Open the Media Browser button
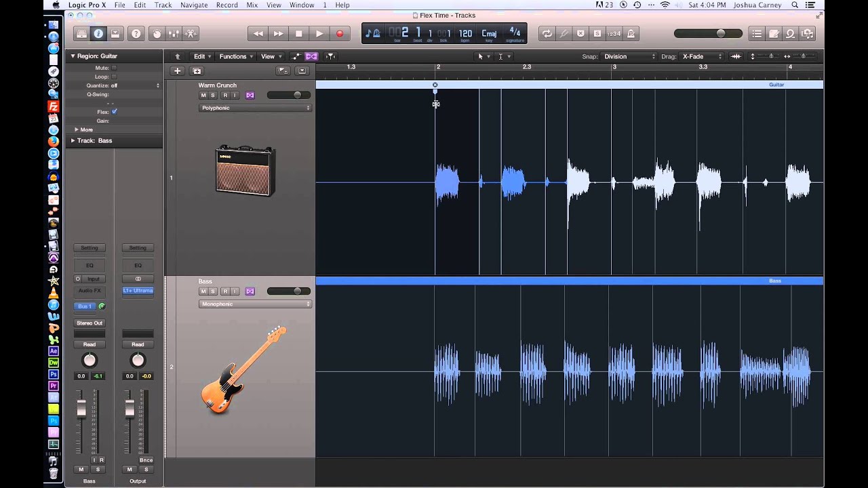Screen dimensions: 868x488 [807, 33]
